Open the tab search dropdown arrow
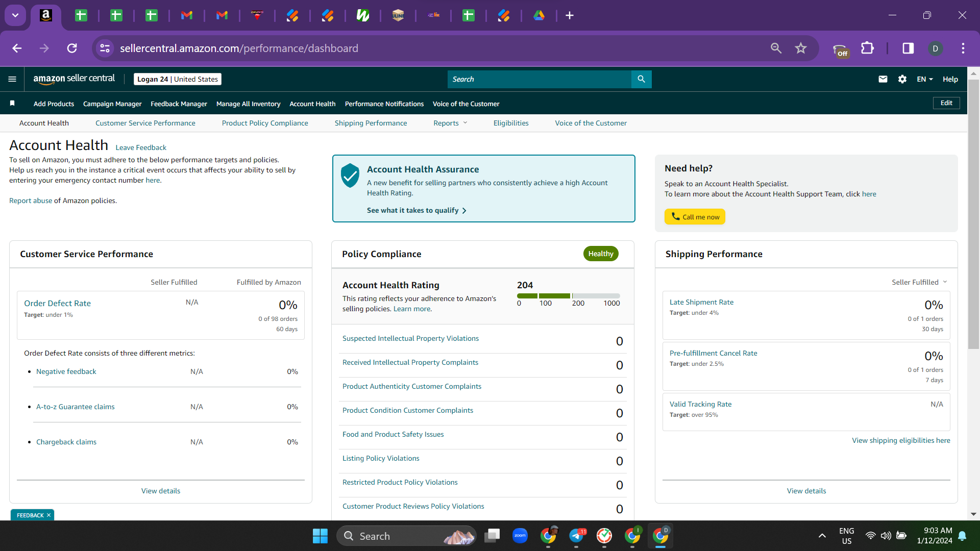The width and height of the screenshot is (980, 551). [15, 15]
